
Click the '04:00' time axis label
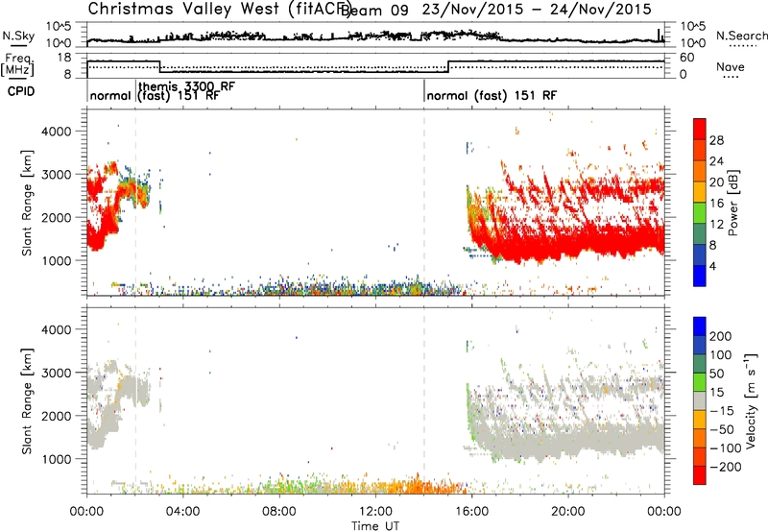click(182, 512)
